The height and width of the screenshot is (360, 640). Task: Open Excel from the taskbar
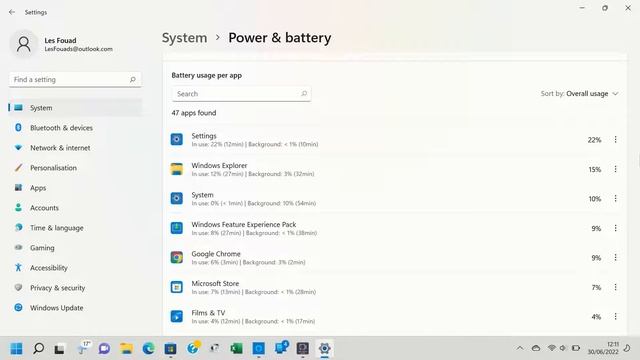(236, 349)
